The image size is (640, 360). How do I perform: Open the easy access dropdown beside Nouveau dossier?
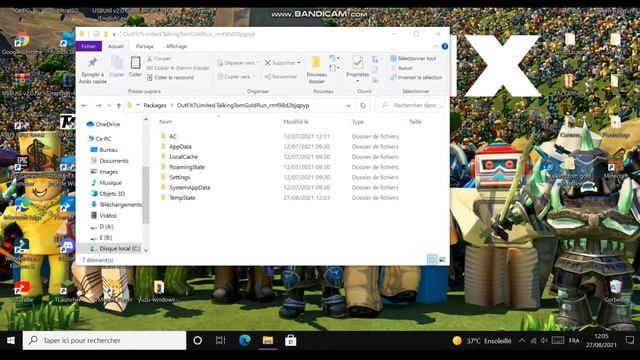(334, 68)
